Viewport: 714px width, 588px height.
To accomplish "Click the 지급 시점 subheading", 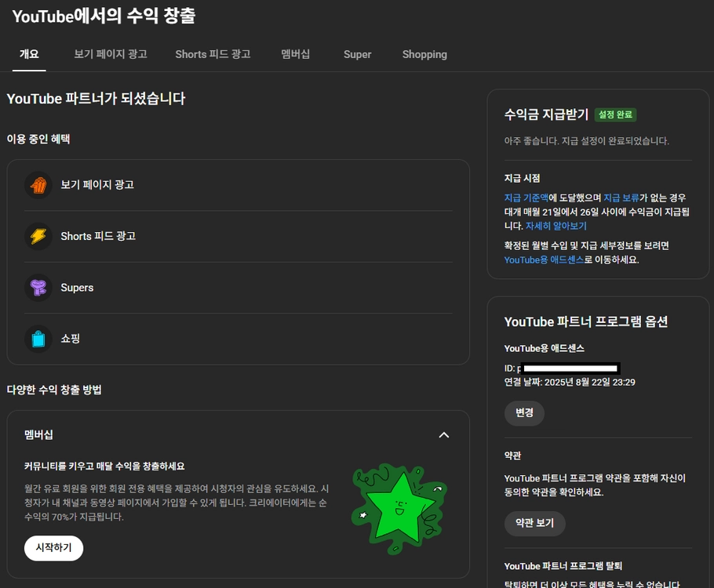I will click(x=522, y=179).
